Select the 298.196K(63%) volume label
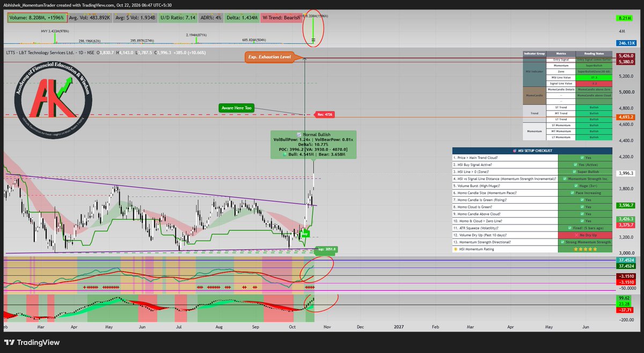The height and width of the screenshot is (353, 644). pyautogui.click(x=90, y=40)
